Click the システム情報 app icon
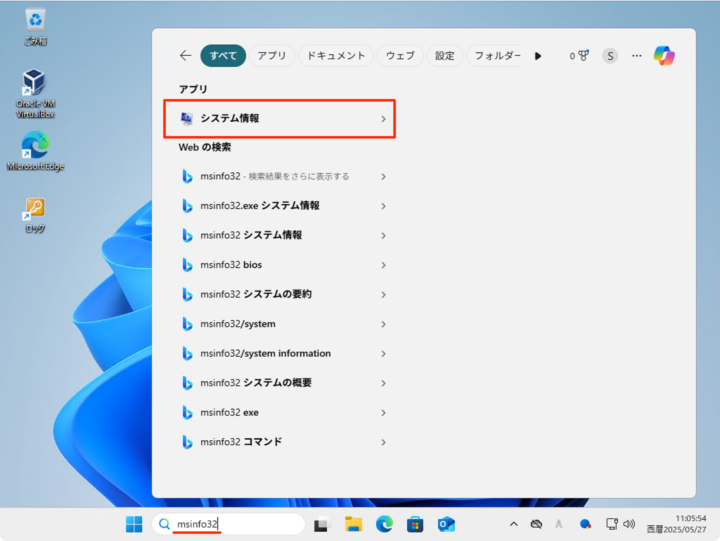720x541 pixels. click(186, 118)
